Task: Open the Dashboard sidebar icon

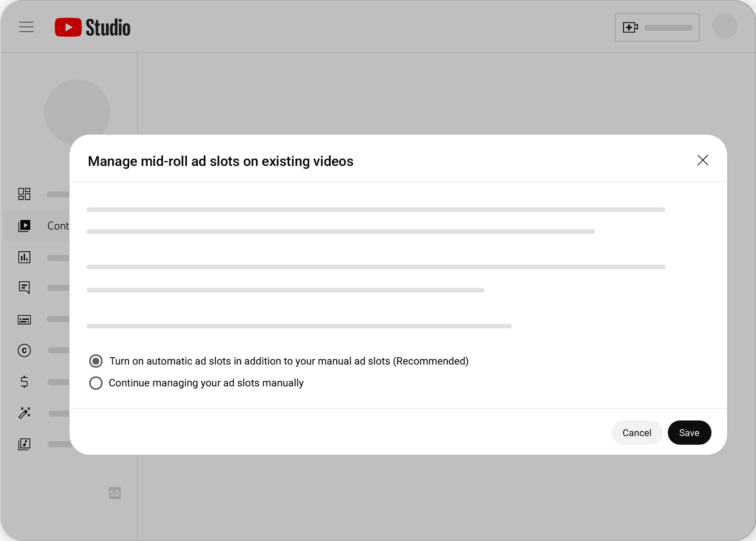Action: coord(24,194)
